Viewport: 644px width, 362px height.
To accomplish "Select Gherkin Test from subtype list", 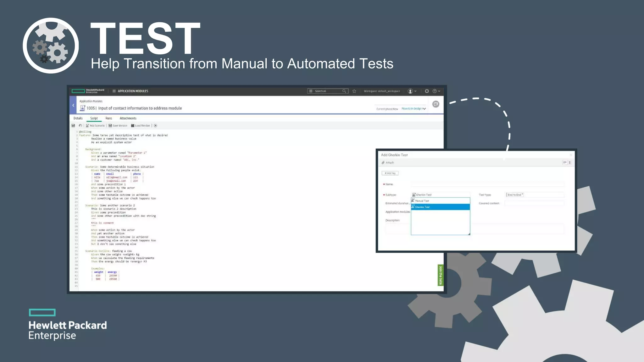I will (441, 207).
